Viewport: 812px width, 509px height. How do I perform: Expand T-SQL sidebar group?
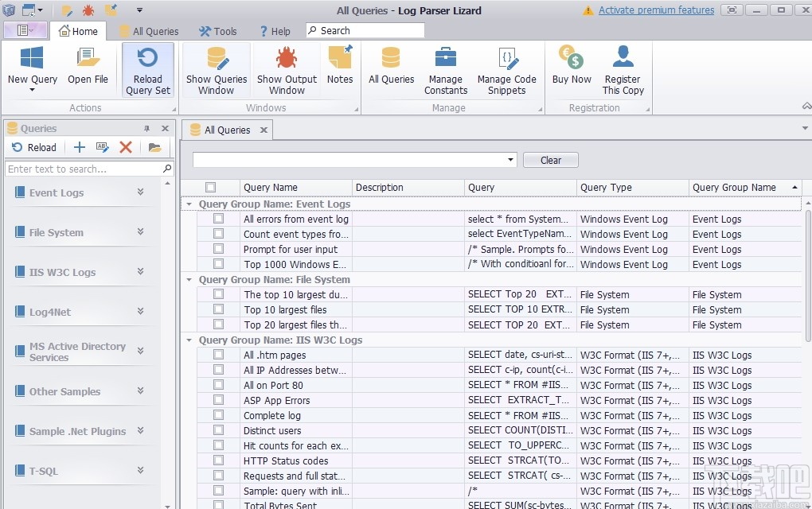140,470
